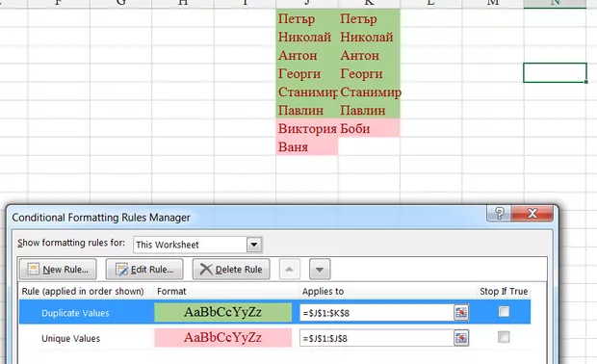597x364 pixels.
Task: Click the green format preview swatch
Action: (x=222, y=312)
